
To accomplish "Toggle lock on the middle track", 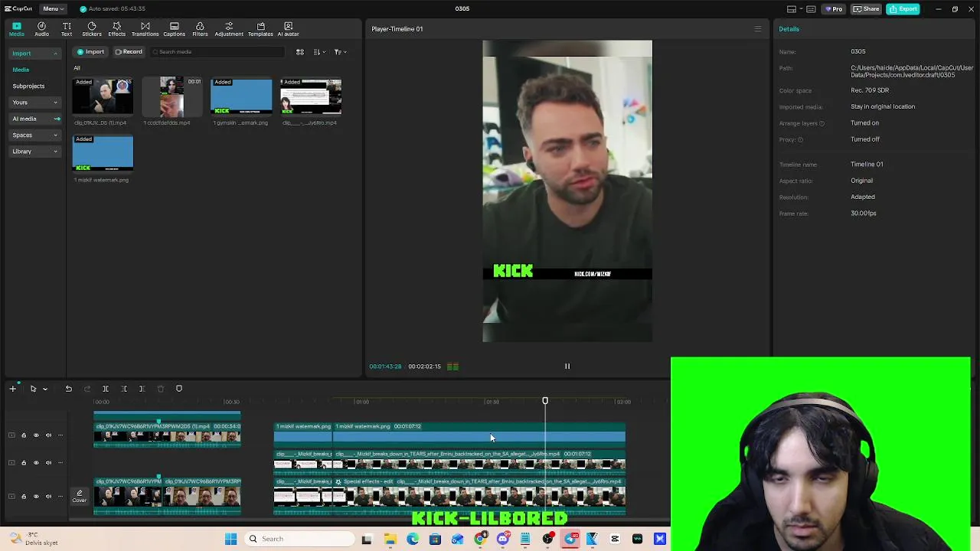I will pyautogui.click(x=24, y=463).
